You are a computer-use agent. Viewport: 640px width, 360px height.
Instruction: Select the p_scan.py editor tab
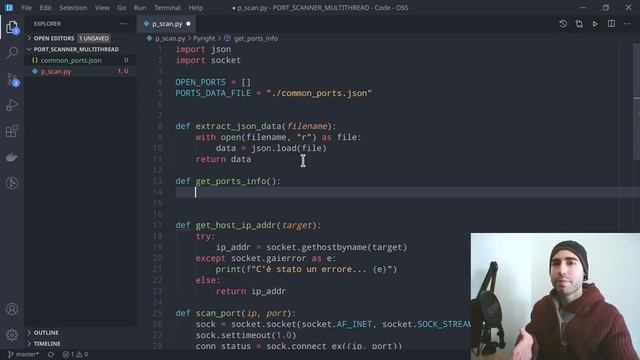(167, 24)
